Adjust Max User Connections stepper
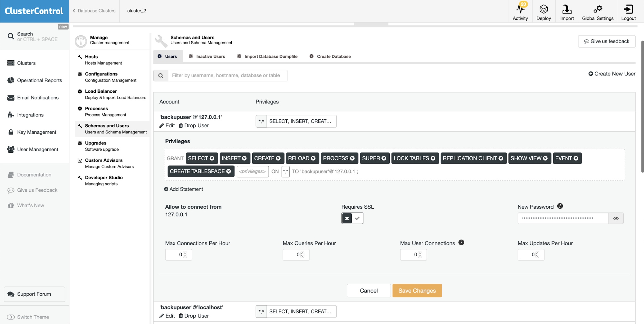Image resolution: width=644 pixels, height=324 pixels. click(x=420, y=255)
